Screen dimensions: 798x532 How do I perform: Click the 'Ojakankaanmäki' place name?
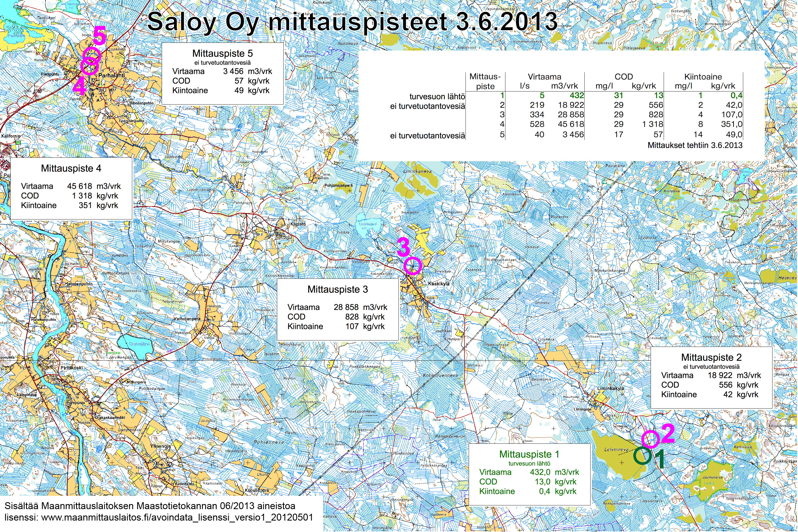coord(110,418)
